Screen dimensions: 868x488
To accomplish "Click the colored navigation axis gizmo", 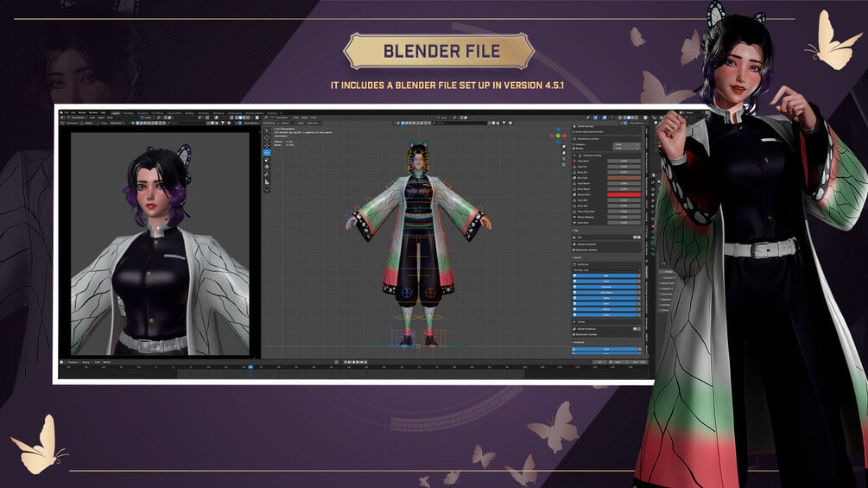I will pos(558,135).
